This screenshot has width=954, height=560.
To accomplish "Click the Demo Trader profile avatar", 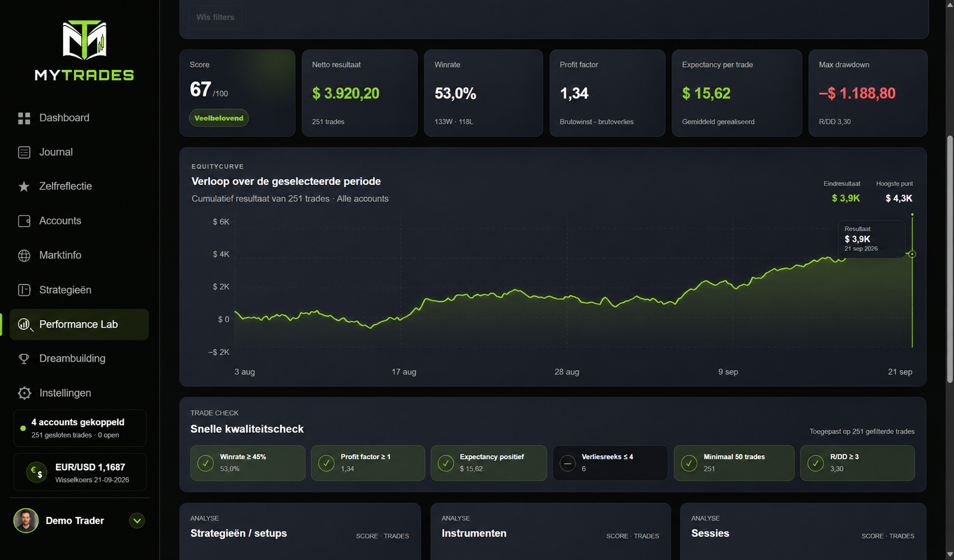I will point(26,521).
